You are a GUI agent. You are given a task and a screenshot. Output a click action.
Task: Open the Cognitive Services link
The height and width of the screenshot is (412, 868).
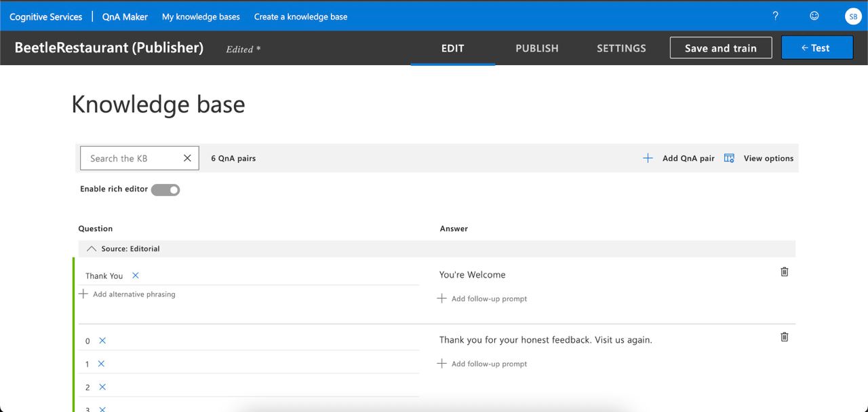(46, 16)
